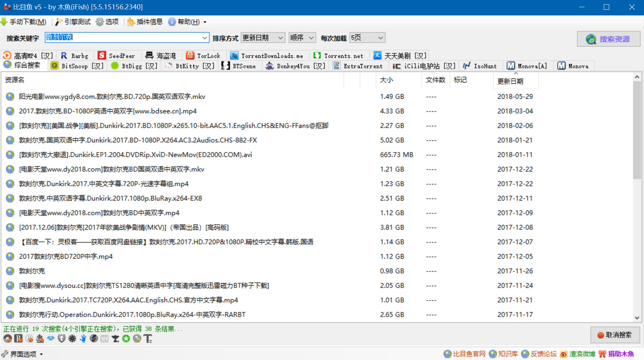Click the green star engine status icon
Image resolution: width=644 pixels, height=360 pixels.
[x=126, y=338]
